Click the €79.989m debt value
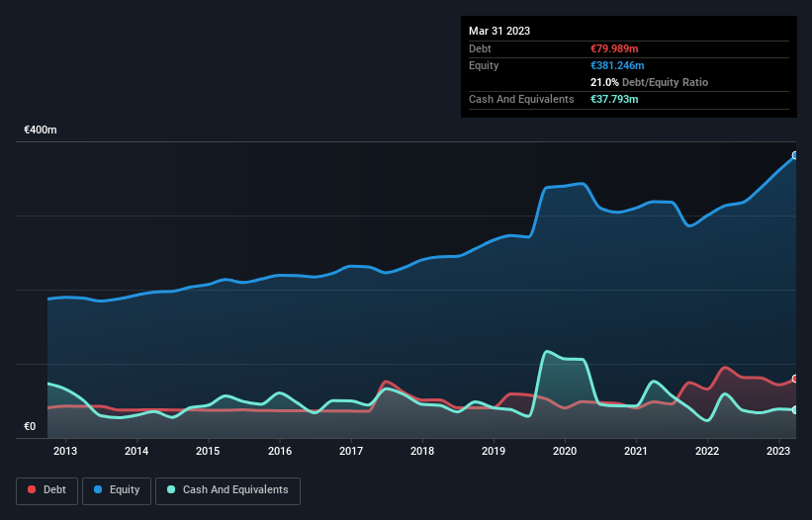 tap(614, 48)
